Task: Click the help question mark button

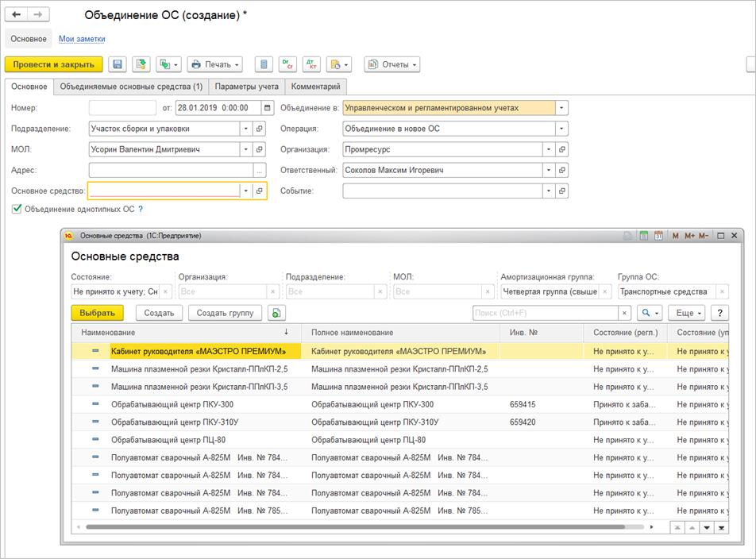Action: 719,313
